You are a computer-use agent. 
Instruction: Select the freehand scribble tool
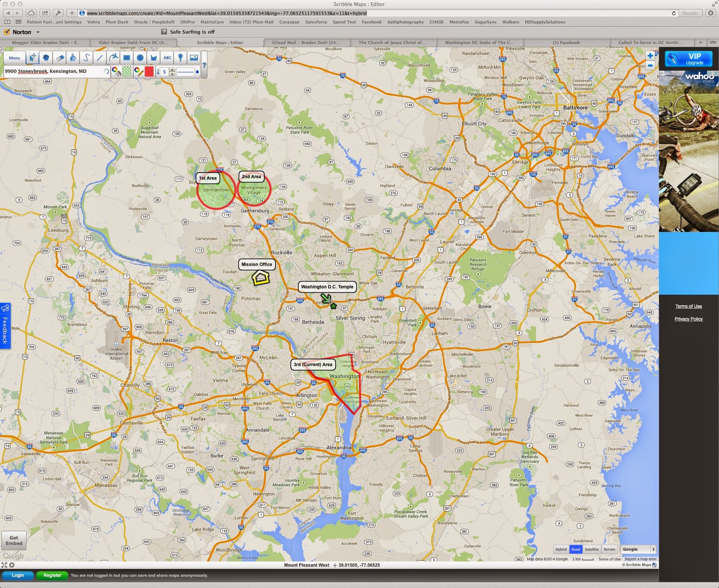pyautogui.click(x=86, y=58)
